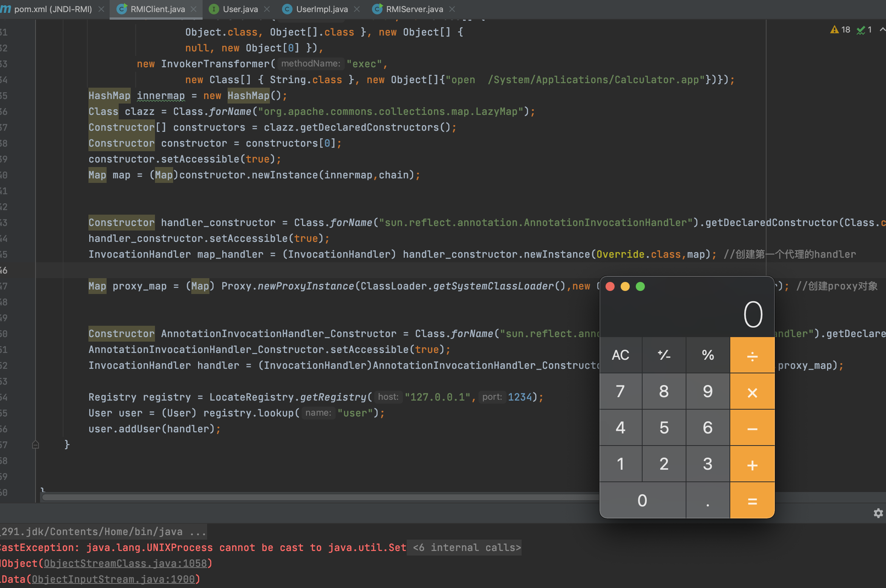Open the ObjectInputStream.java:1900 stack trace link
Viewport: 886px width, 588px height.
tap(113, 579)
